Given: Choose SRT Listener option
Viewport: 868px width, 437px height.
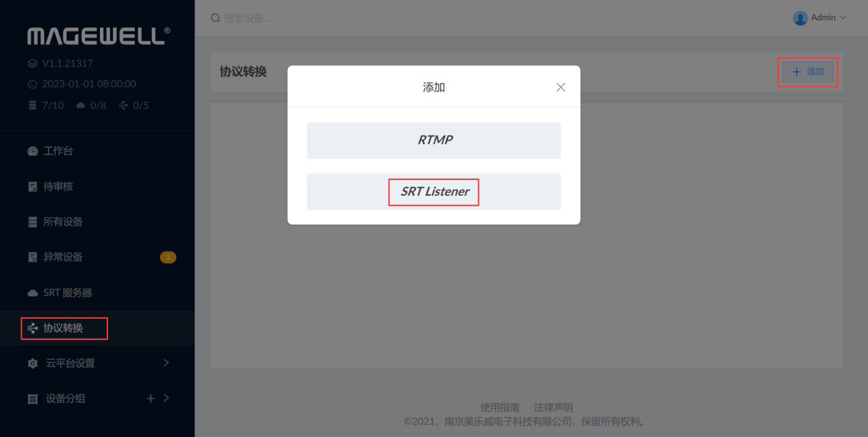Looking at the screenshot, I should pos(434,191).
